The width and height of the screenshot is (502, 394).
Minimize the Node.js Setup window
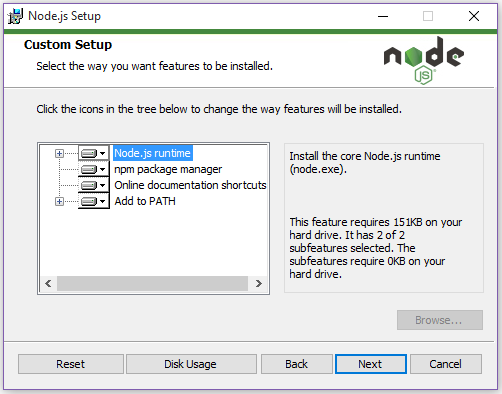(x=383, y=16)
